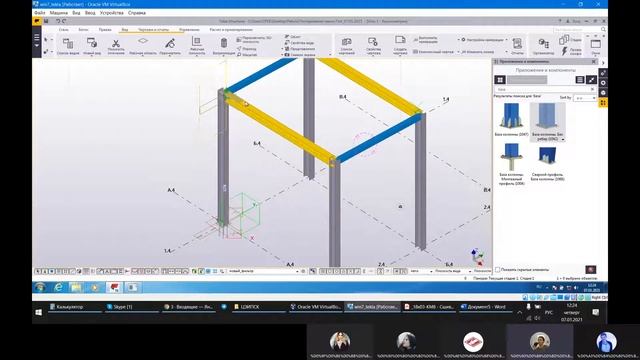Image resolution: width=640 pixels, height=360 pixels.
Task: Open Windows 7 file explorer taskbar icon
Action: 76,287
